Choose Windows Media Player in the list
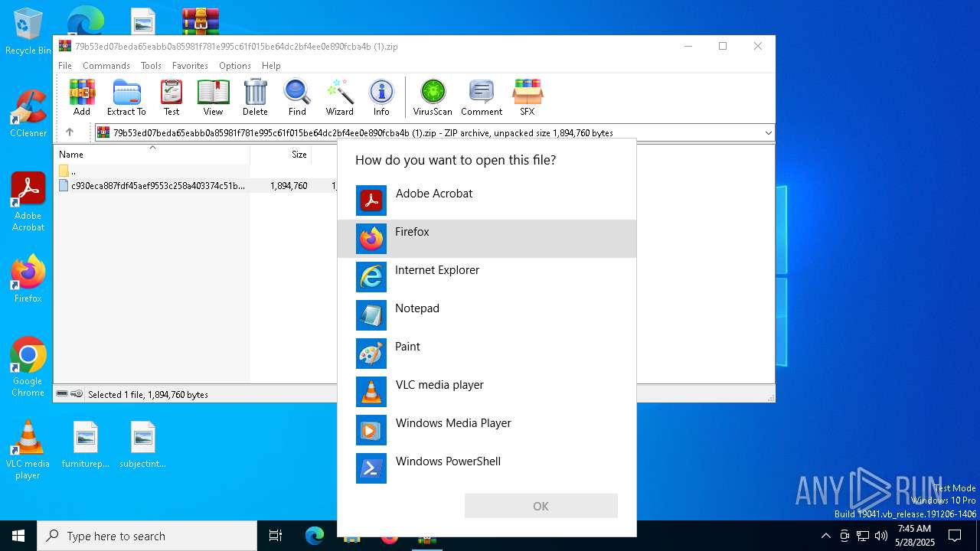The image size is (980, 551). point(487,430)
